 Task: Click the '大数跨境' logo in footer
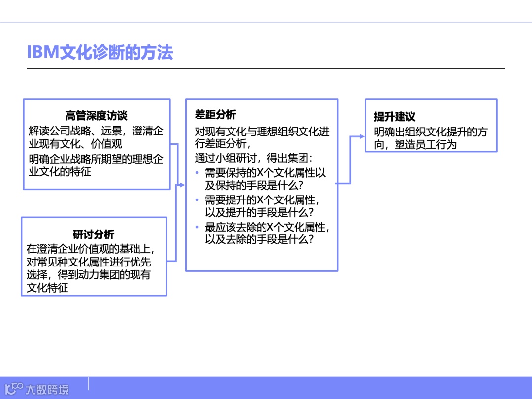(36, 389)
